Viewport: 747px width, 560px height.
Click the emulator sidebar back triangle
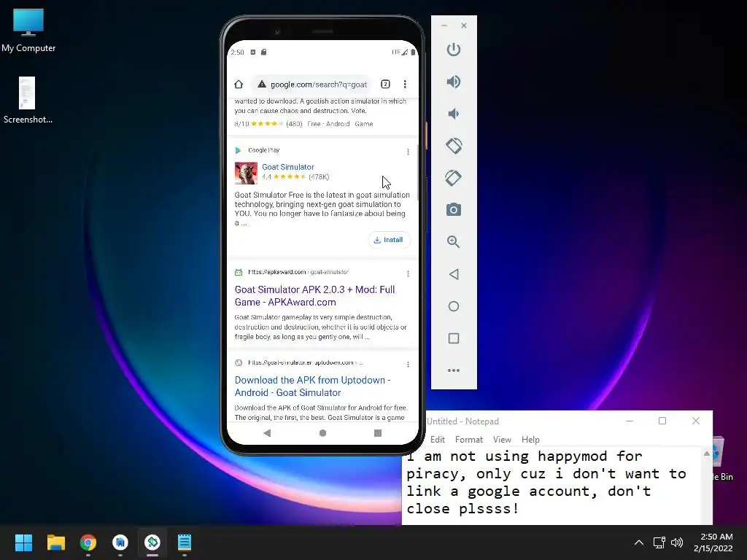point(454,274)
